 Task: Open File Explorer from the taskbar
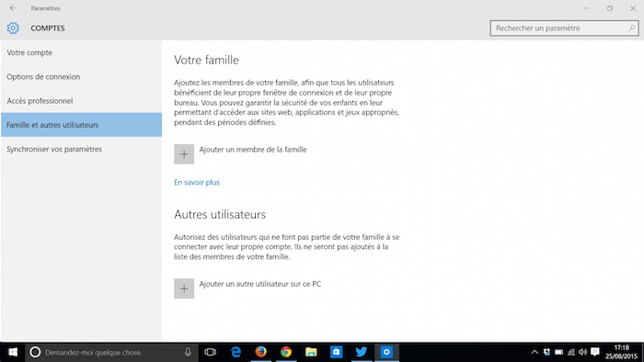click(x=311, y=352)
